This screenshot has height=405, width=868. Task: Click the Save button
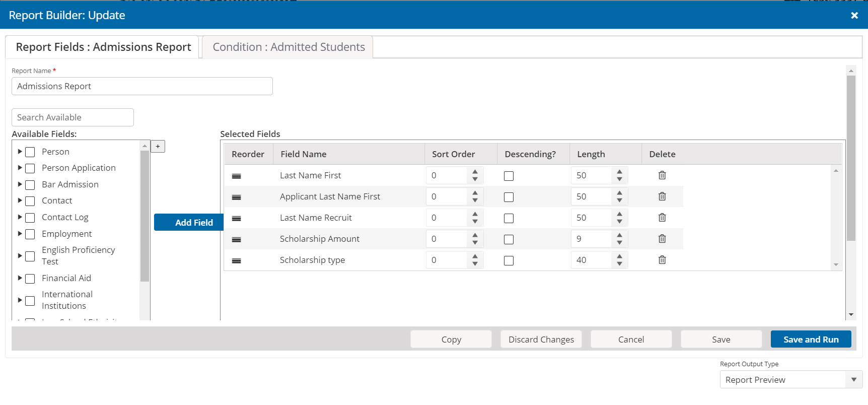[721, 339]
